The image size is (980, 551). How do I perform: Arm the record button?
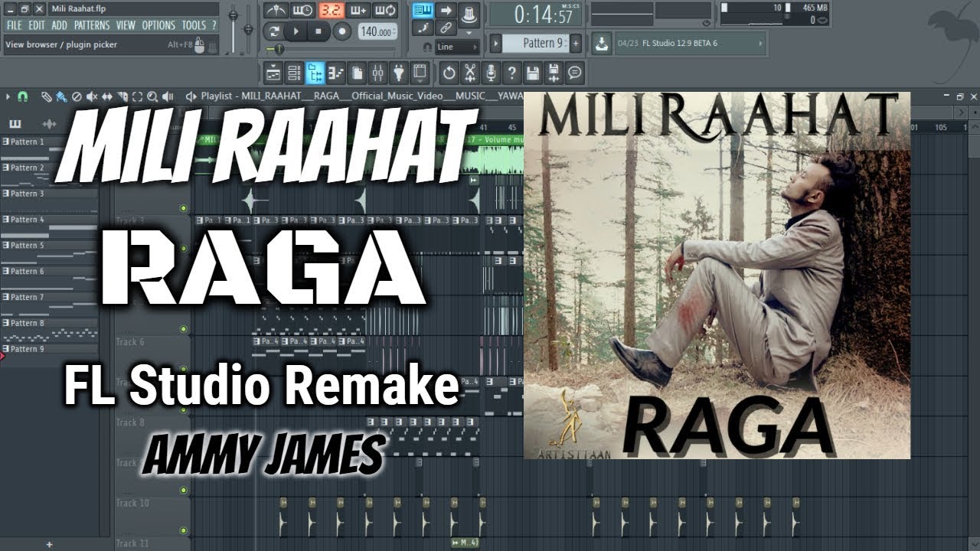click(x=342, y=31)
